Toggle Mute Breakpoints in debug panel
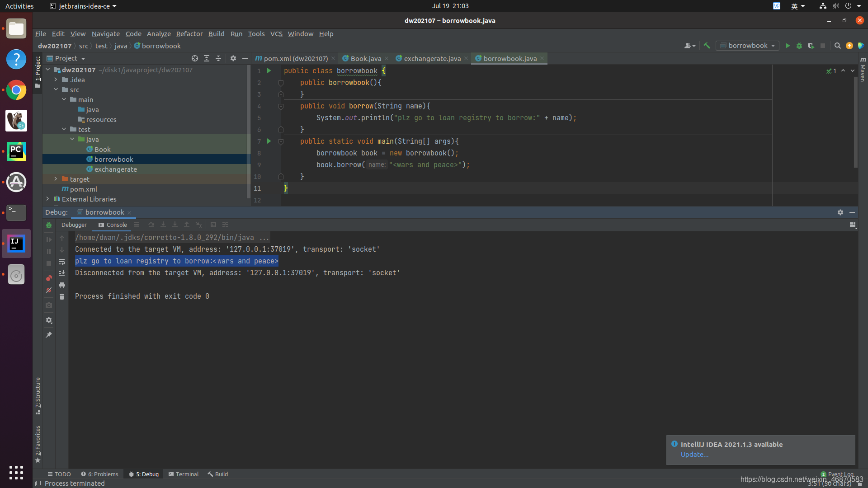 pos(49,291)
